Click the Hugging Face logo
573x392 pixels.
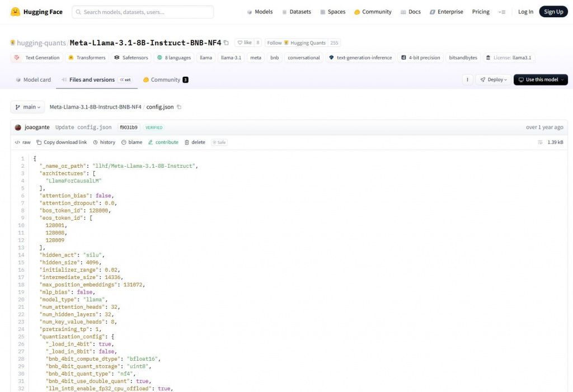35,11
